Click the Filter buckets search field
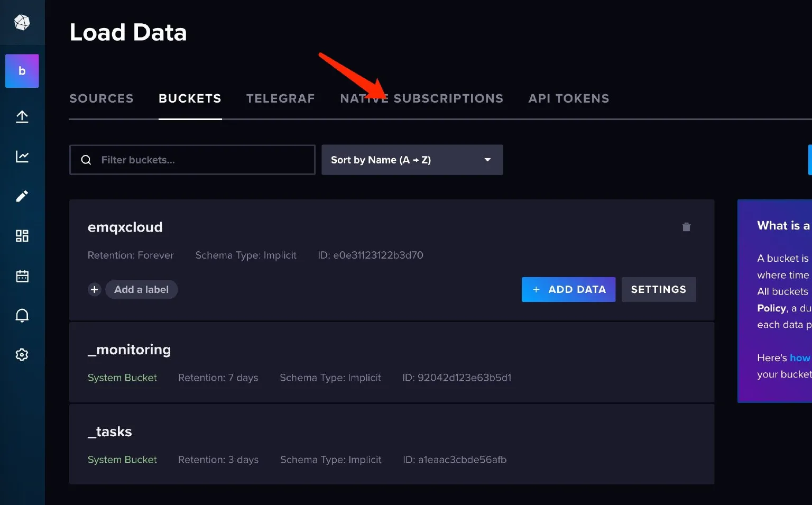 click(x=192, y=160)
